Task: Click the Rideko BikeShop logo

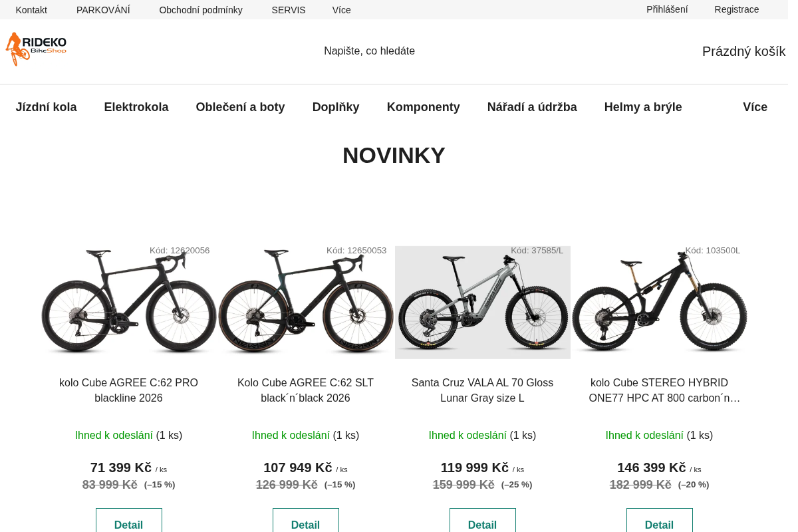Action: (x=36, y=49)
